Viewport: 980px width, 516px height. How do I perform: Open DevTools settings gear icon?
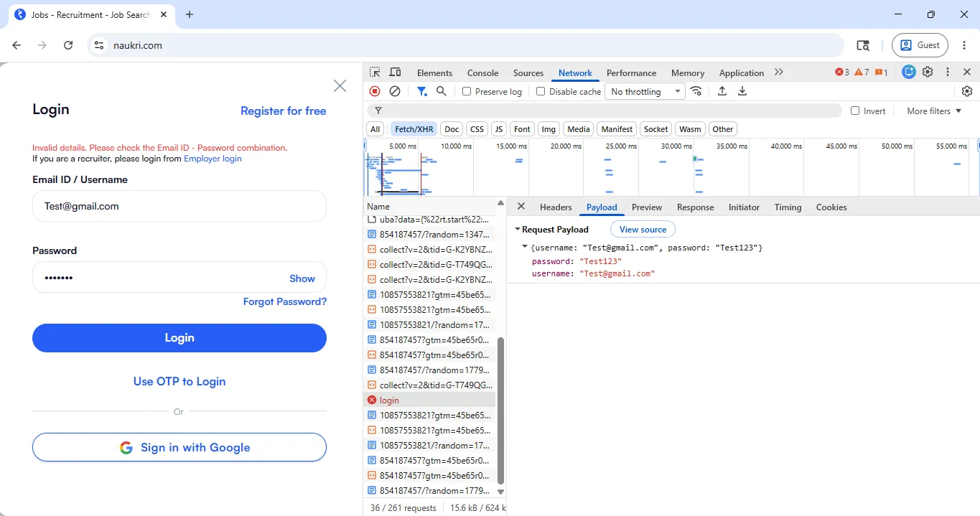[928, 72]
